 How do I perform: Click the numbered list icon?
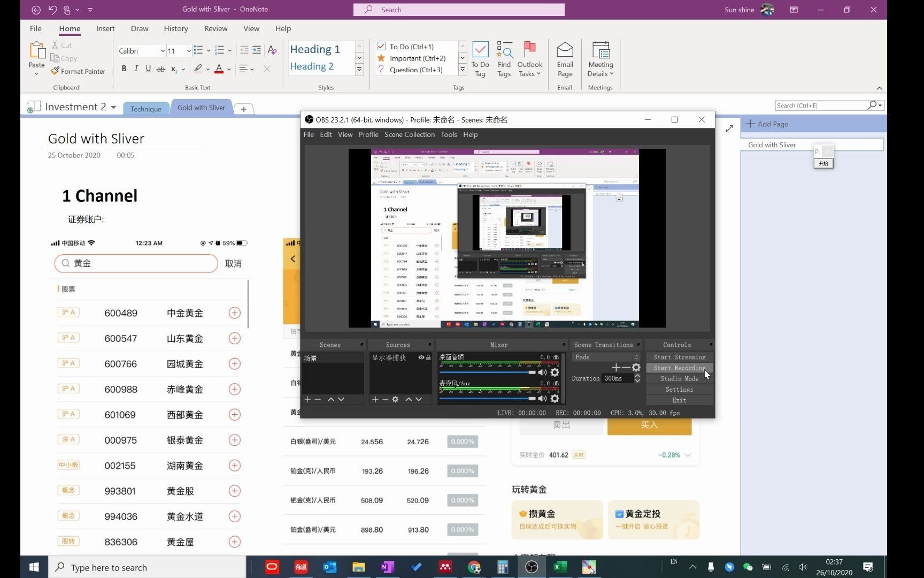pyautogui.click(x=219, y=50)
